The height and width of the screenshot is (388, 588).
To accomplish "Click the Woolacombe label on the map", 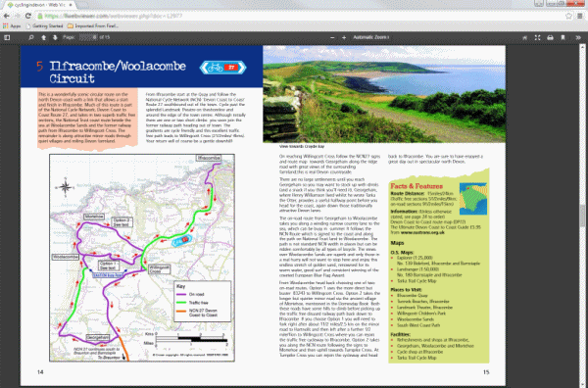I will [66, 257].
